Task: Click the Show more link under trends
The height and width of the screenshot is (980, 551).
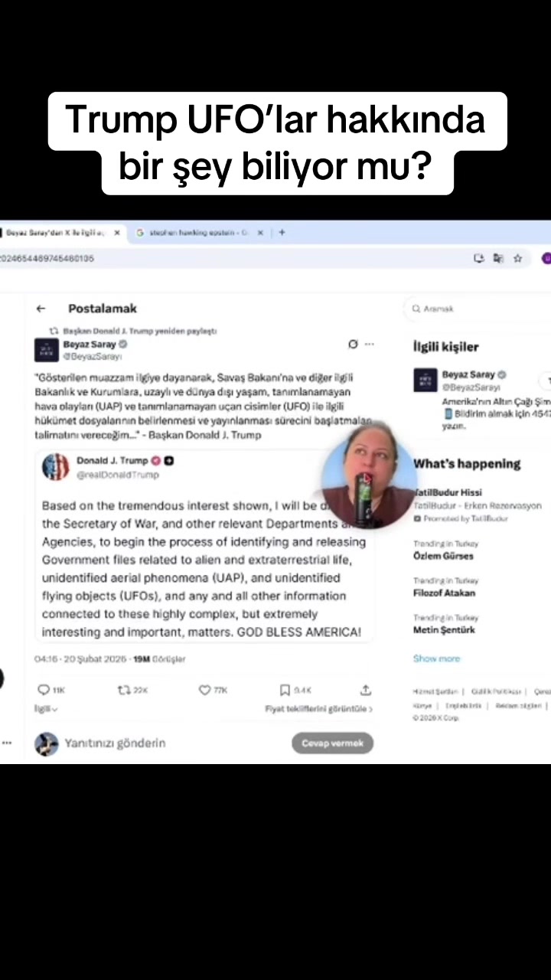Action: (x=437, y=658)
